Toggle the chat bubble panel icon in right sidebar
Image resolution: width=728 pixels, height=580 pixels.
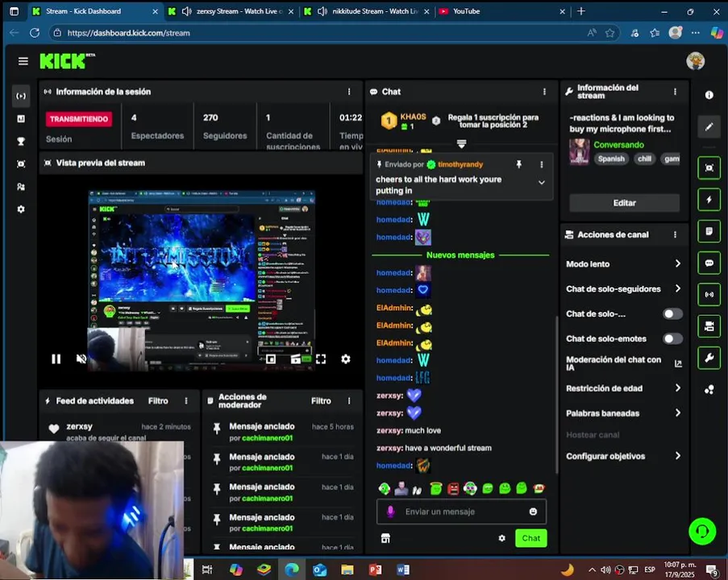click(709, 263)
